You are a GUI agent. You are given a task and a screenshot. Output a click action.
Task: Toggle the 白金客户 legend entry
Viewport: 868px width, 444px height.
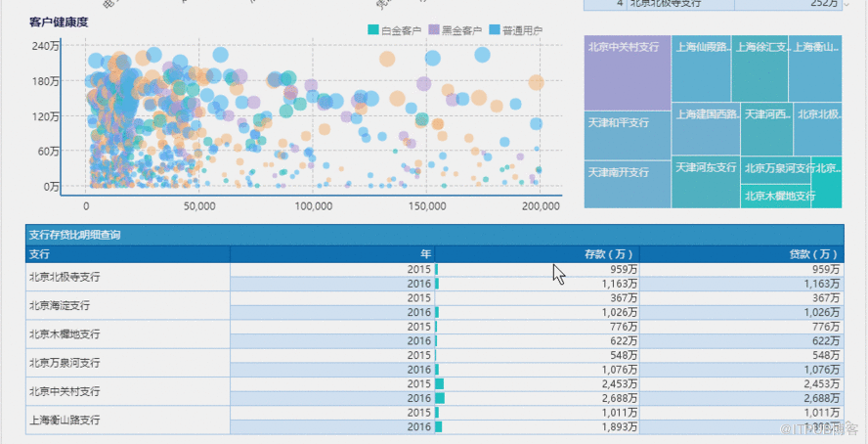tap(393, 31)
